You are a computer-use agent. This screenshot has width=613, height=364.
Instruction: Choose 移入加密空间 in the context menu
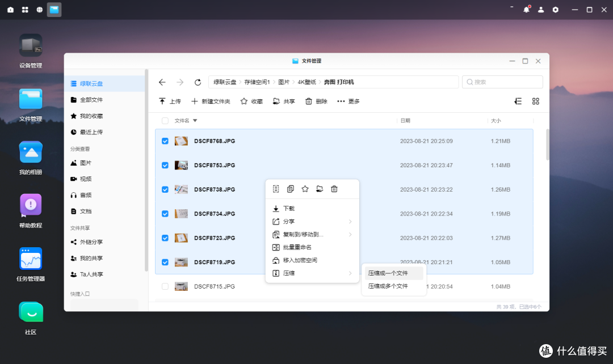pyautogui.click(x=312, y=260)
